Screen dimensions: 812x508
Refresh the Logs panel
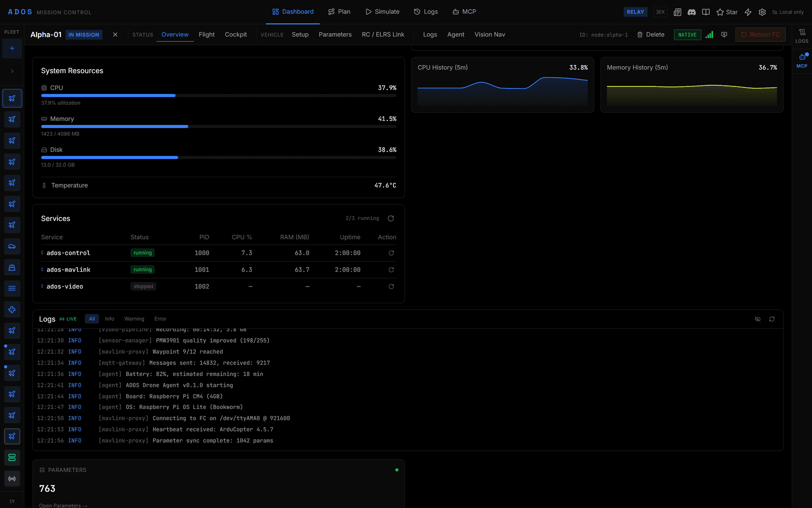(772, 319)
